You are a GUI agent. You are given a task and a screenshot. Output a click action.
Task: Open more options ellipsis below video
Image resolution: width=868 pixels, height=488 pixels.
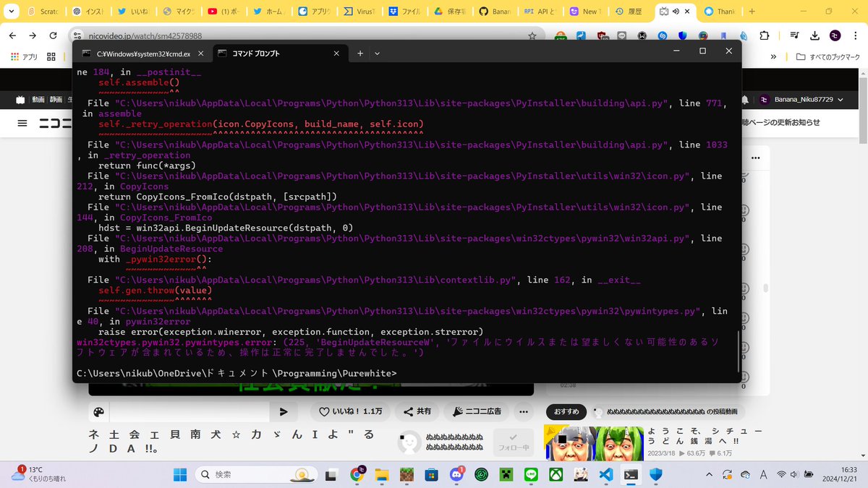tap(524, 411)
